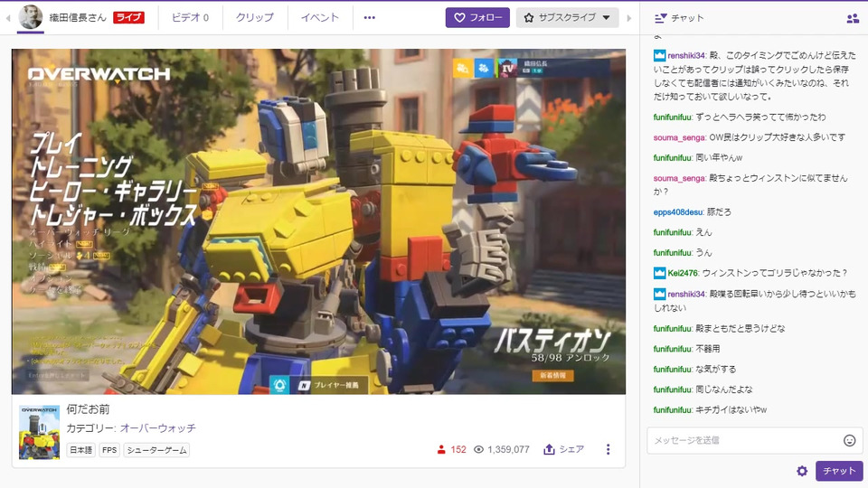Click the crown badge beside renshiki34 殿喋る message

click(659, 294)
